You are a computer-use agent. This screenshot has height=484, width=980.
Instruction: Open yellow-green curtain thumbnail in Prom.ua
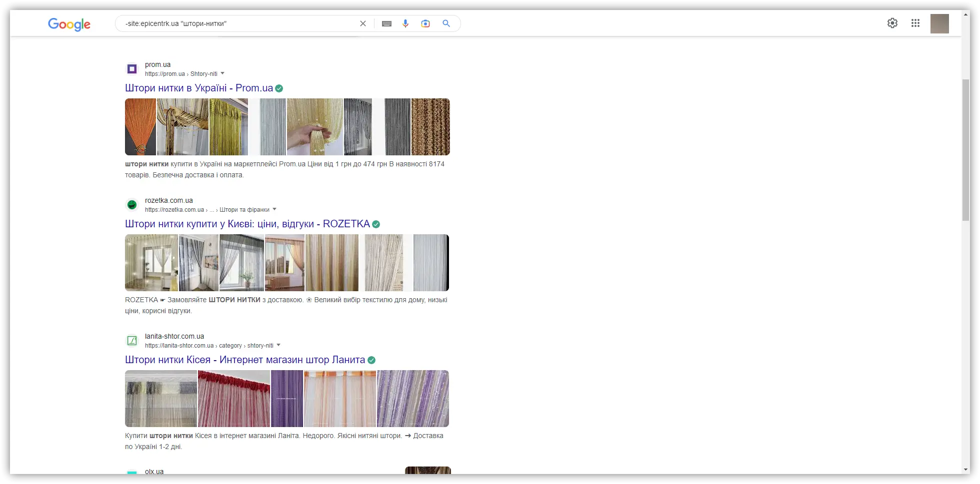[x=228, y=127]
